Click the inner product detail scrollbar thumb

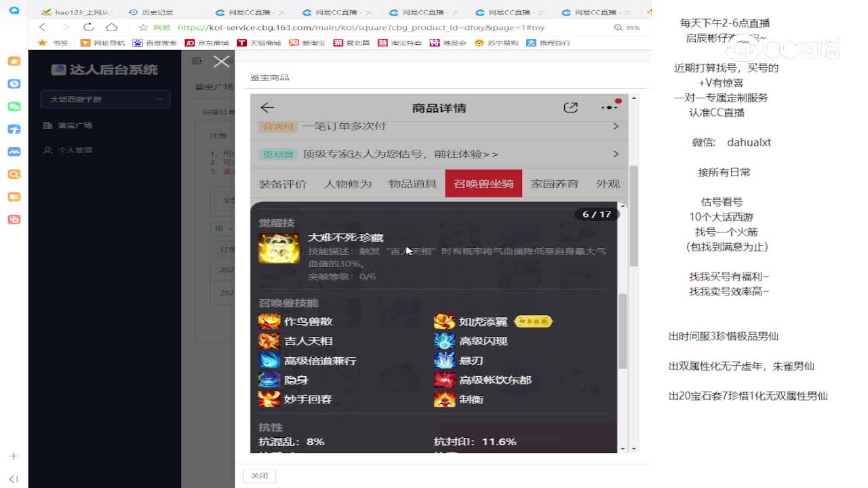(x=622, y=330)
